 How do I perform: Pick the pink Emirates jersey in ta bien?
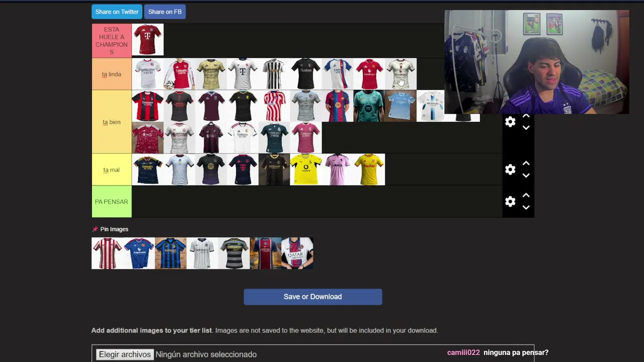coord(306,138)
